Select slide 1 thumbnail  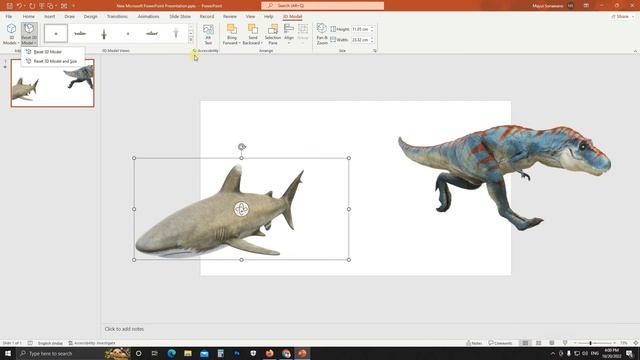pyautogui.click(x=53, y=83)
